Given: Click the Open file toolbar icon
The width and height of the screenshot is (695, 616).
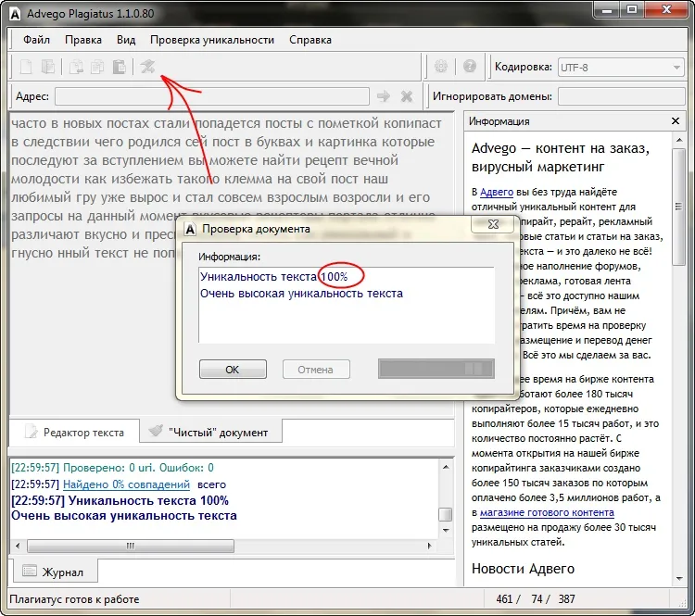Looking at the screenshot, I should (x=48, y=67).
